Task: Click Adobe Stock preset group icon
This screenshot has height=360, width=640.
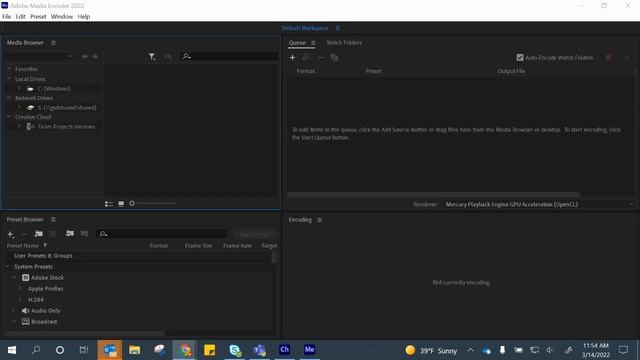Action: (26, 278)
